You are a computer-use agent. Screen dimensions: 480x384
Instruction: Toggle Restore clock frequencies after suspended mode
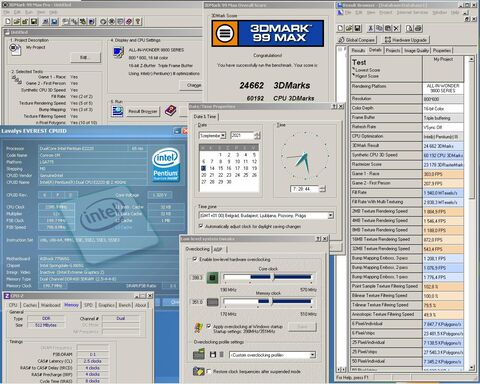[x=209, y=371]
